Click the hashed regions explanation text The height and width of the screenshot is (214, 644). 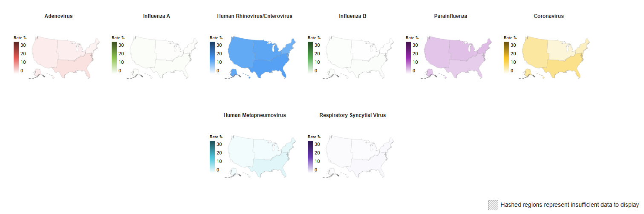[x=569, y=205]
